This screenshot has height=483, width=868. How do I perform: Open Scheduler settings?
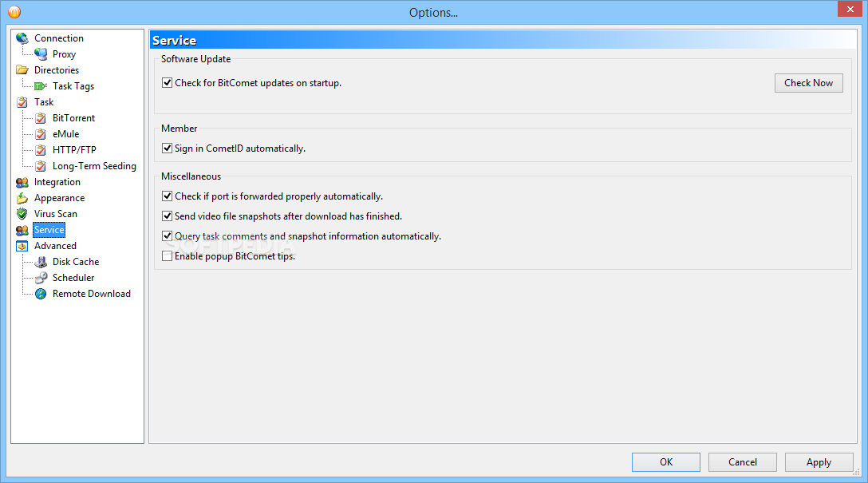point(73,278)
